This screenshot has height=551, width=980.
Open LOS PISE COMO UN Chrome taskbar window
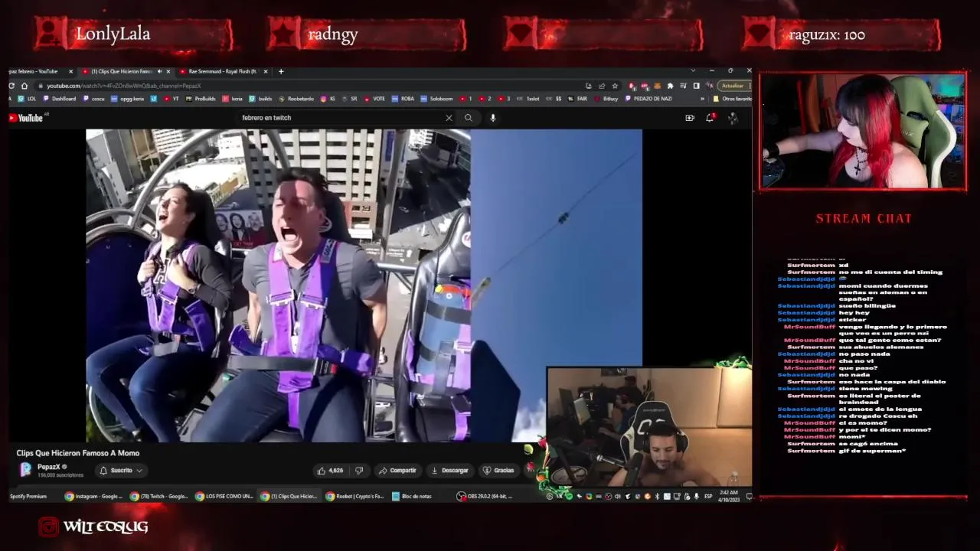coord(224,496)
